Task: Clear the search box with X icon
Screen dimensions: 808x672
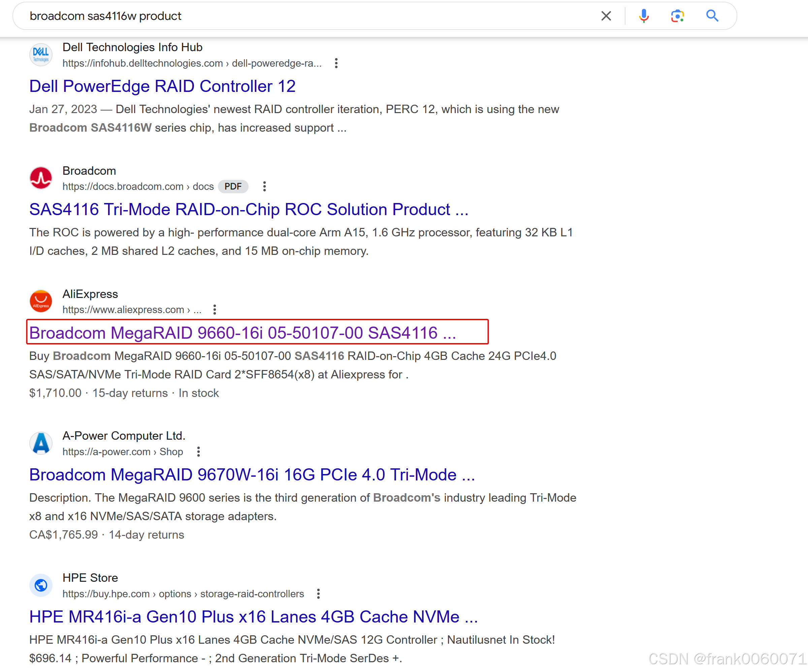Action: coord(606,16)
